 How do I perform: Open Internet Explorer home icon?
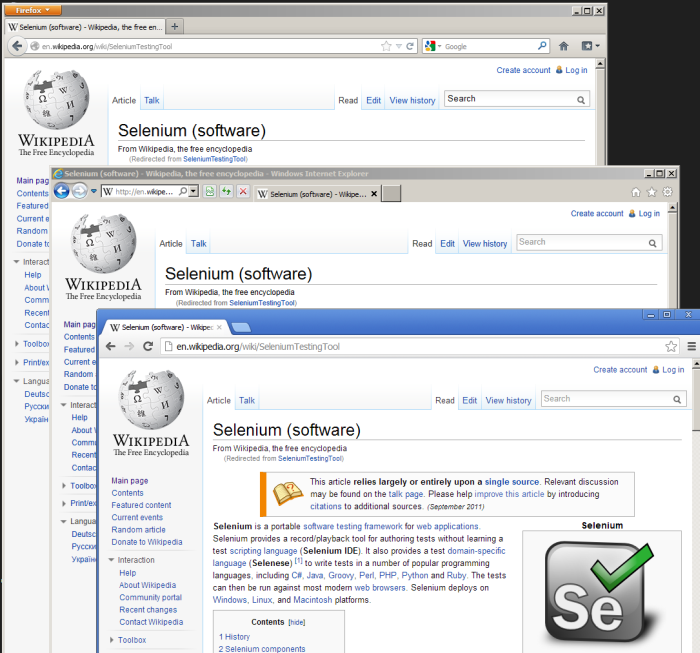[x=636, y=192]
